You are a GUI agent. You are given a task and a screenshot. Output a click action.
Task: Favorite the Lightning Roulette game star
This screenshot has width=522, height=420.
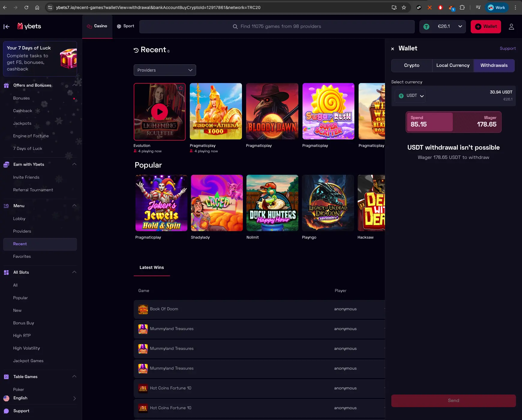[x=181, y=88]
